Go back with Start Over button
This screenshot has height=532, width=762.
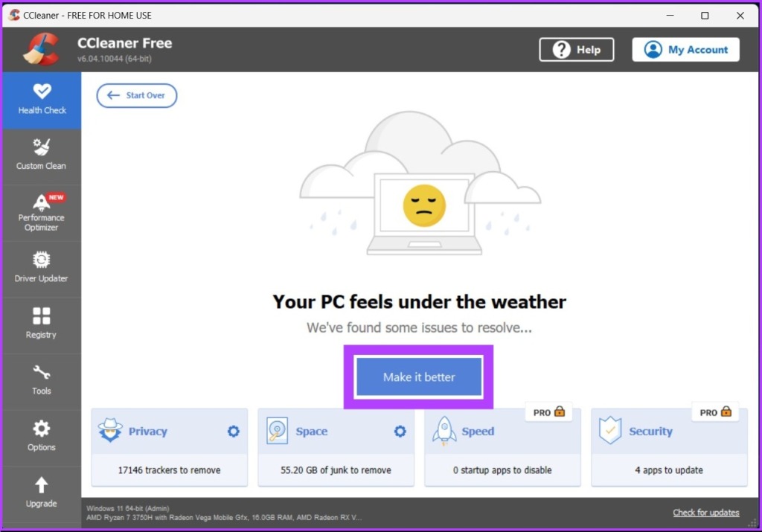pos(137,95)
